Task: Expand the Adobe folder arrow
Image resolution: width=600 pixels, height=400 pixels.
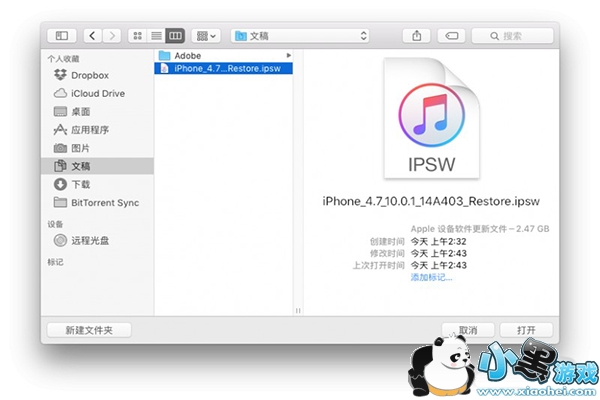Action: (289, 55)
